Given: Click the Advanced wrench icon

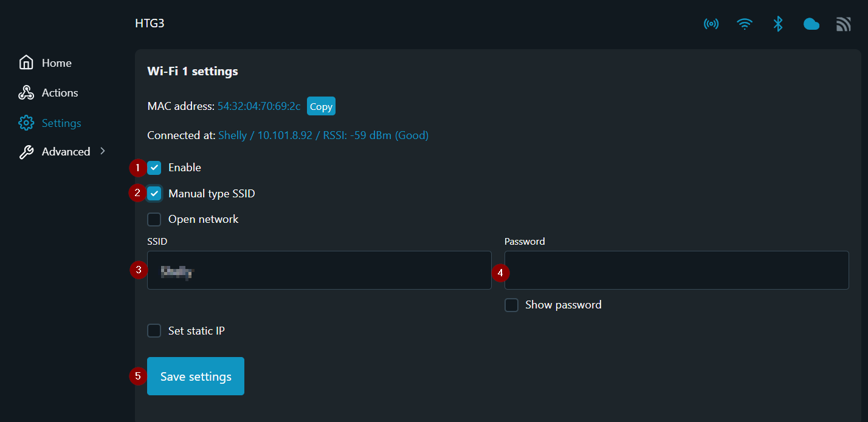Looking at the screenshot, I should coord(26,152).
